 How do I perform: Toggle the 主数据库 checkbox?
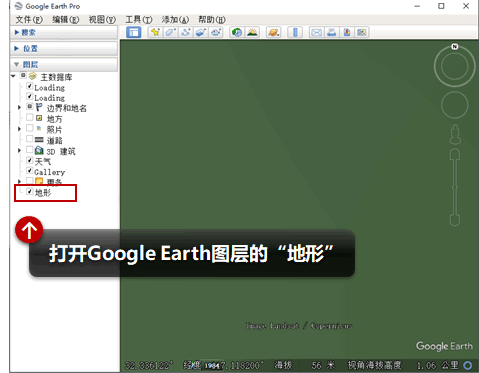tap(23, 75)
